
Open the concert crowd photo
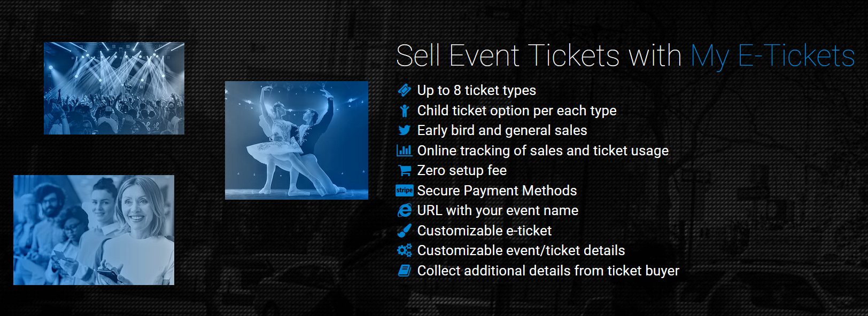[114, 89]
